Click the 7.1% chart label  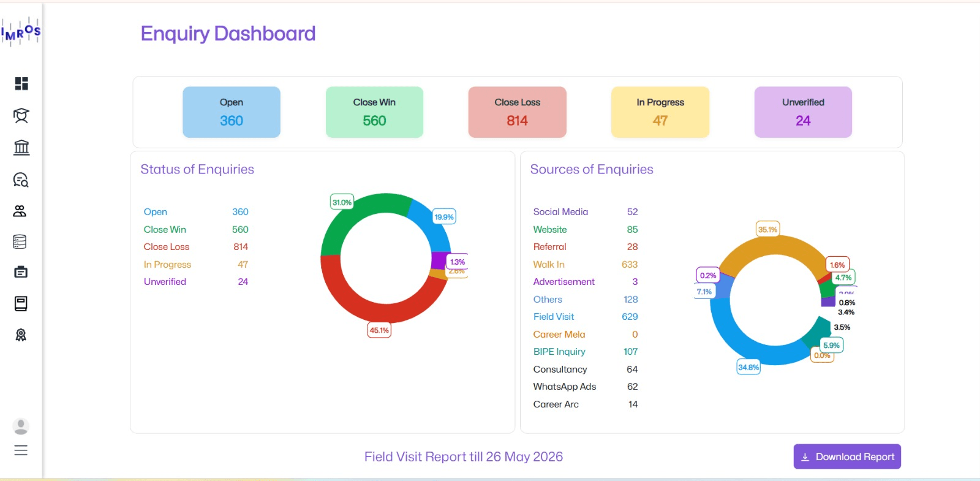704,292
